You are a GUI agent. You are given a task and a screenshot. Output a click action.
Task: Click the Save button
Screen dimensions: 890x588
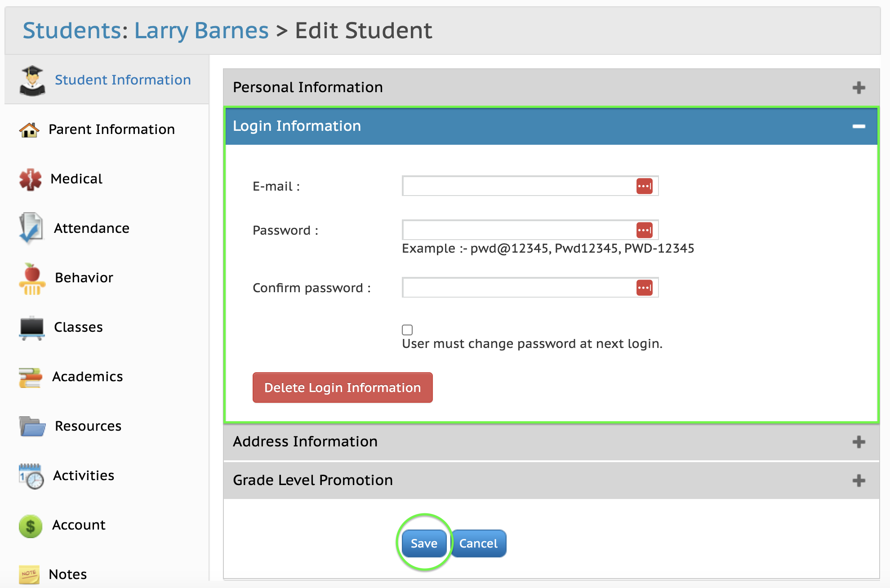pos(424,543)
